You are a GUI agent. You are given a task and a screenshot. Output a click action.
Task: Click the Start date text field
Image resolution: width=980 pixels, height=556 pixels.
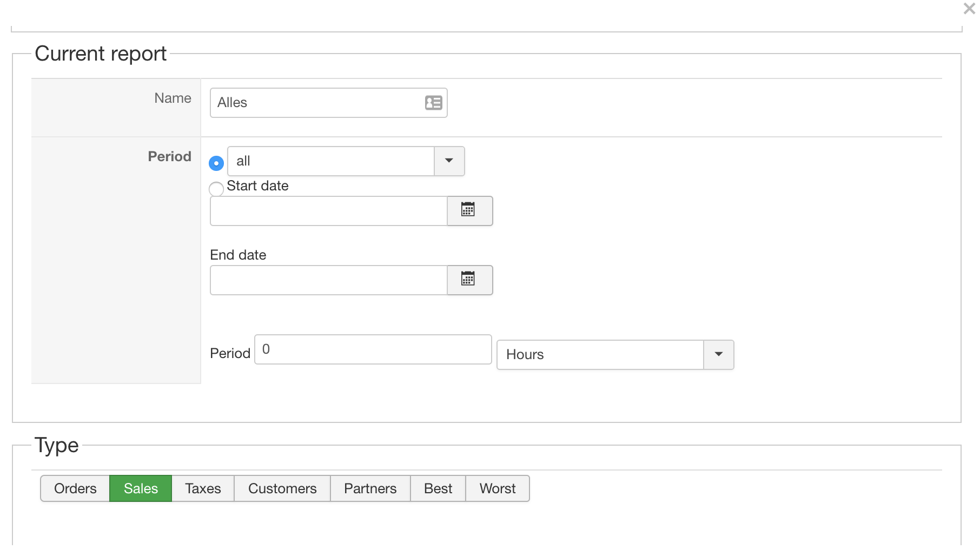328,211
